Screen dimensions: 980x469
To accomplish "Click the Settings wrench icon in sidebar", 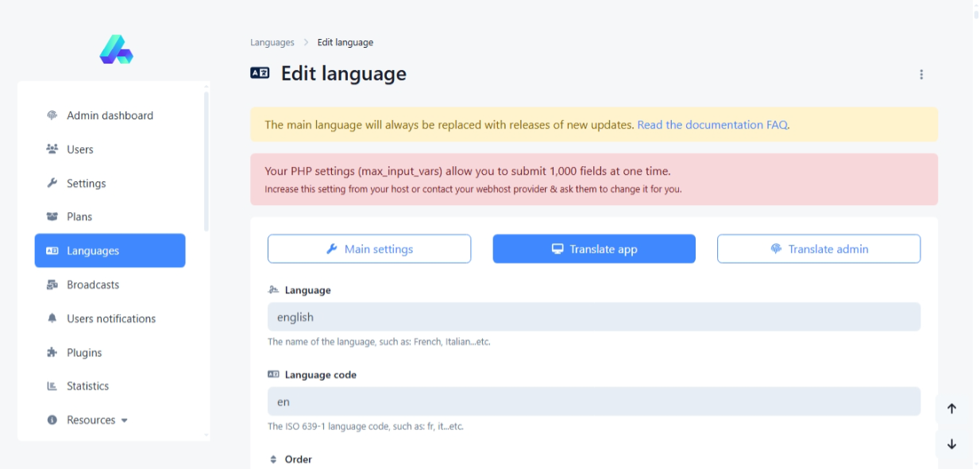I will [x=52, y=184].
